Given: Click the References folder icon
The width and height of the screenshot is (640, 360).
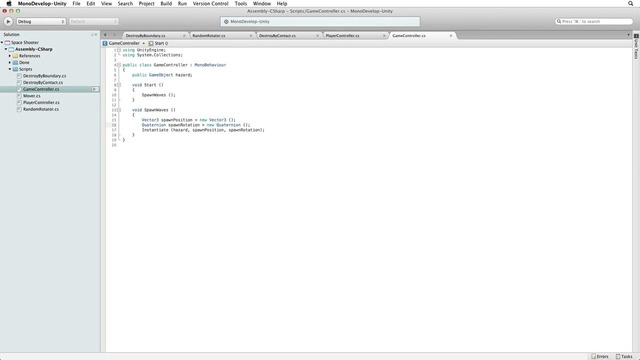Looking at the screenshot, I should [15, 56].
